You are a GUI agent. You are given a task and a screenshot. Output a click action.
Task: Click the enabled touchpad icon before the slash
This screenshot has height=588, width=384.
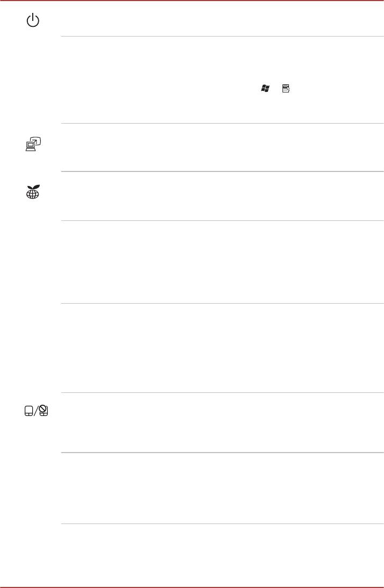[28, 411]
